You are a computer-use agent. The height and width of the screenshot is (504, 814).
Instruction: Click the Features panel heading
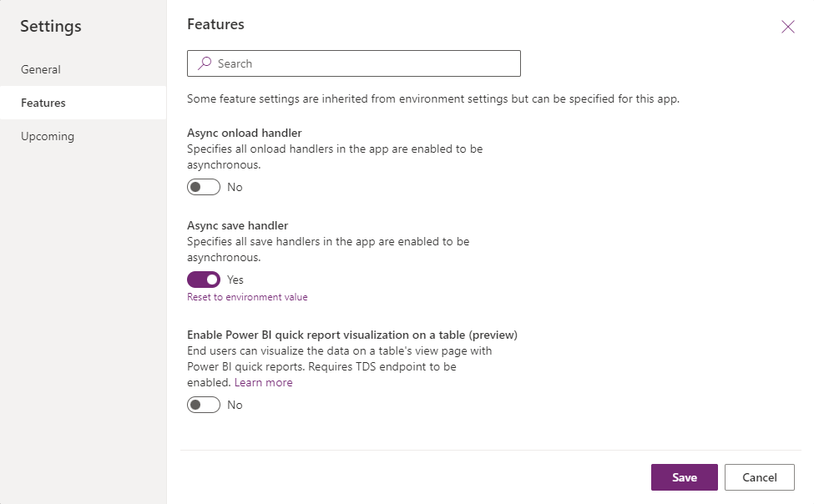[215, 23]
